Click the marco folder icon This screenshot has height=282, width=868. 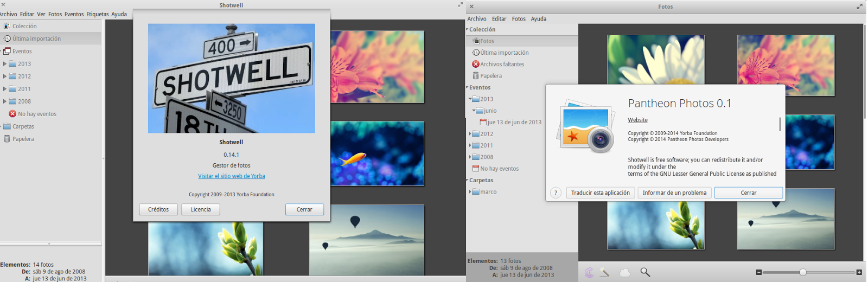pos(476,192)
